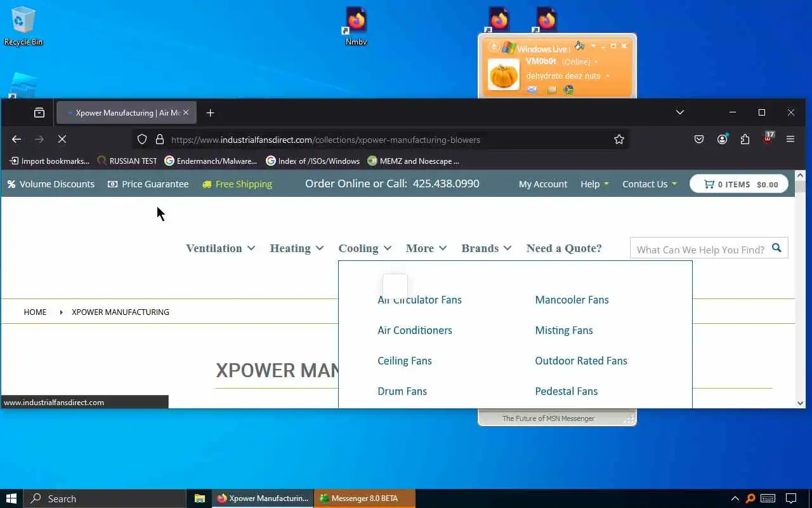This screenshot has height=508, width=812.
Task: Select Mancooler Fans menu item
Action: pos(572,300)
